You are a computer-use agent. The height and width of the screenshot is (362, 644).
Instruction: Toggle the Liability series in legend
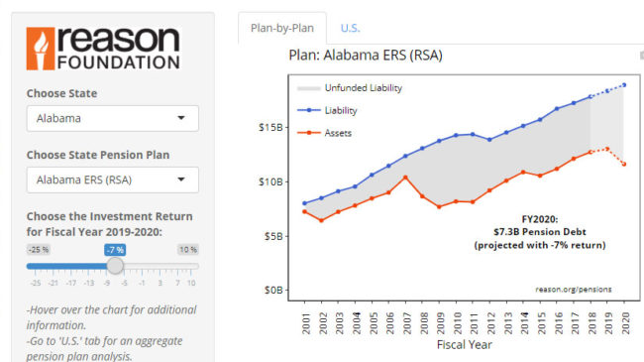[x=327, y=110]
